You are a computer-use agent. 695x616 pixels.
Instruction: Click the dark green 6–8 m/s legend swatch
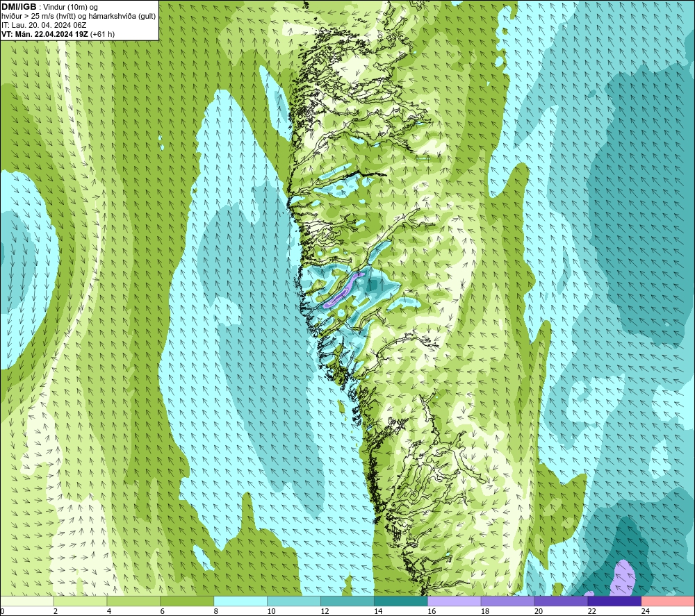(x=187, y=601)
